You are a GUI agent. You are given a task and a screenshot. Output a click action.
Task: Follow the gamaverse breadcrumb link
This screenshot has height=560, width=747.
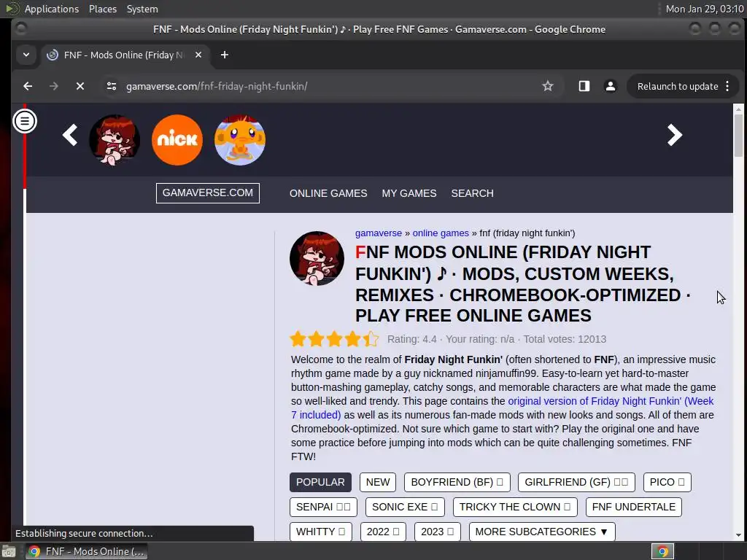pos(379,233)
